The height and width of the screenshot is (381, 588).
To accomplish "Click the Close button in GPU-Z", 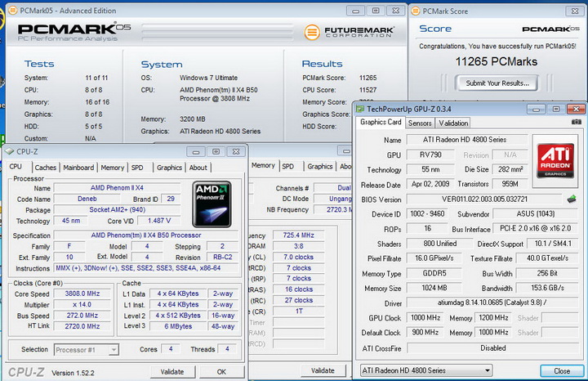I will pos(562,371).
